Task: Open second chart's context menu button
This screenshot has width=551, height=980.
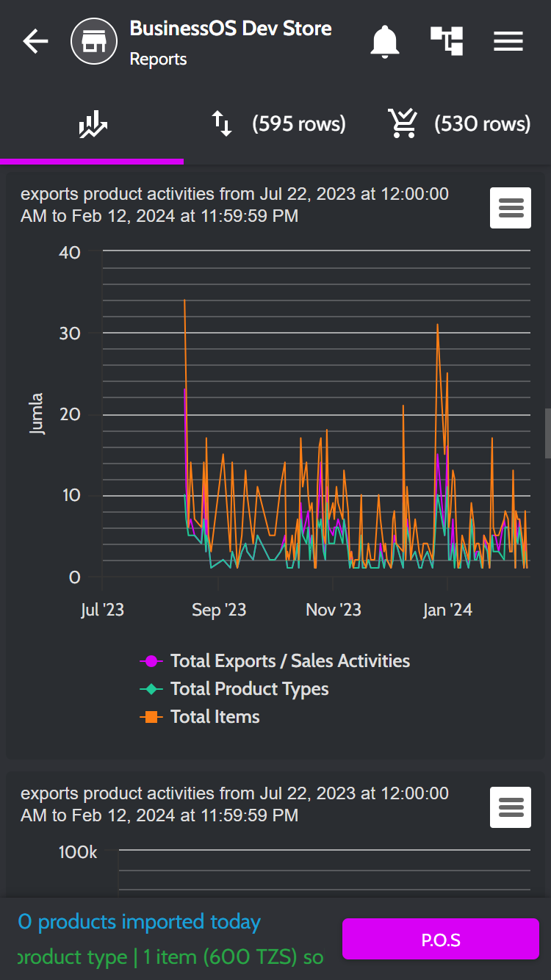Action: click(x=511, y=807)
